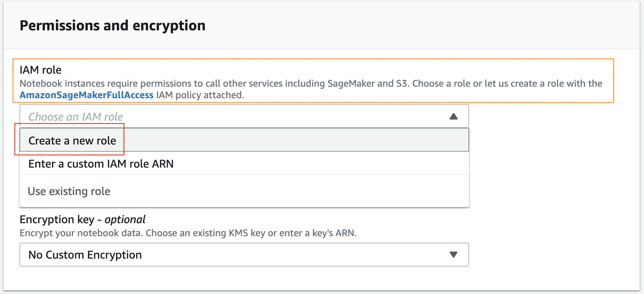Choose Enter a custom IAM role ARN
Screen dimensions: 644x294
(101, 164)
